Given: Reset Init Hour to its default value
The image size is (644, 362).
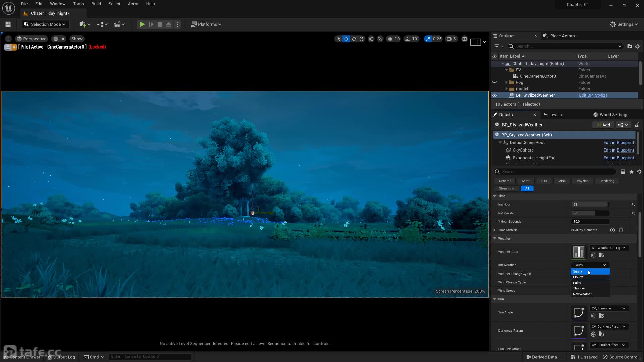Looking at the screenshot, I should coord(633,204).
